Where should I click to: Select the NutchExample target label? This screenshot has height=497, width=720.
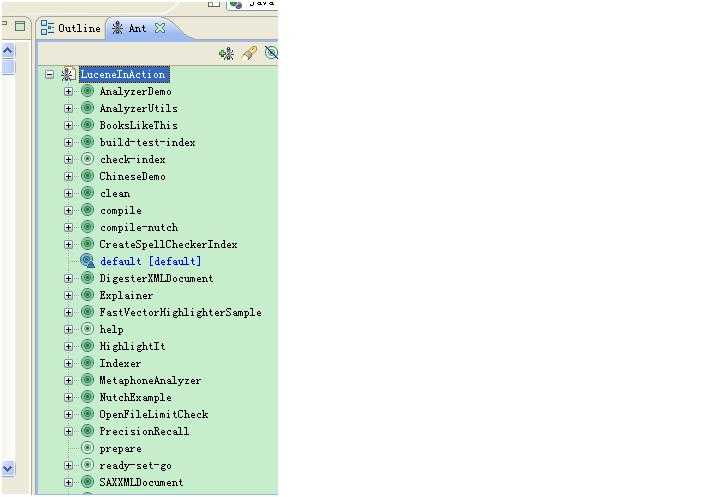135,397
